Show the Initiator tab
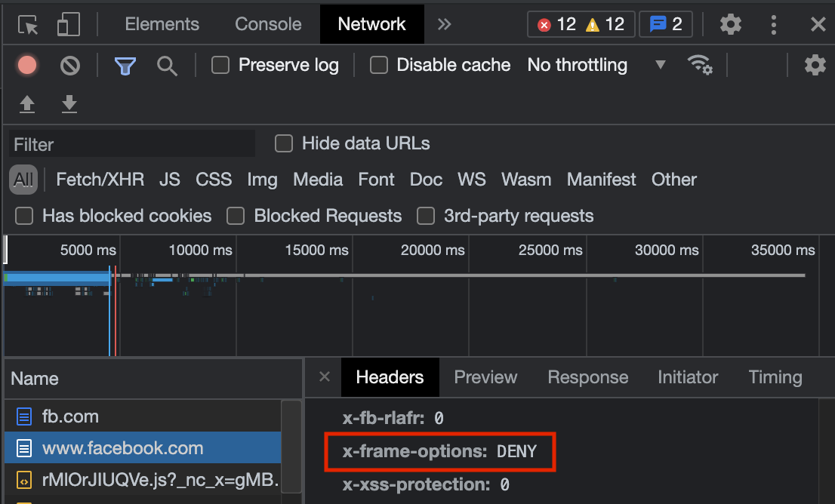This screenshot has width=835, height=504. tap(688, 376)
